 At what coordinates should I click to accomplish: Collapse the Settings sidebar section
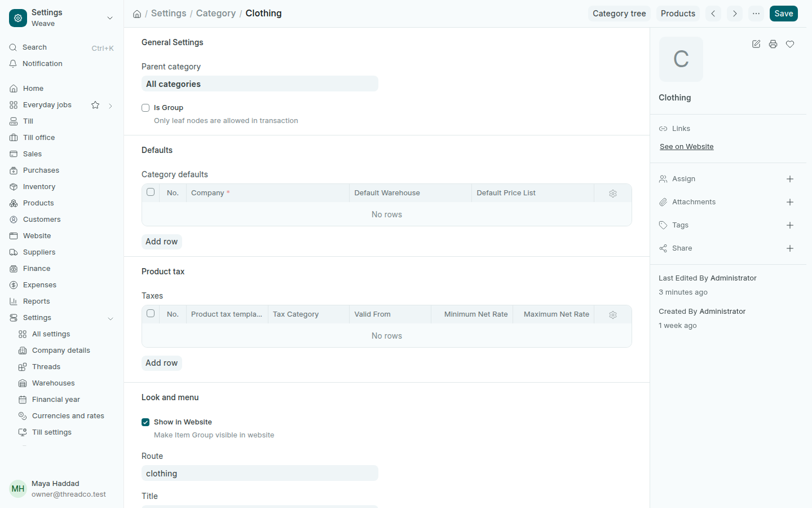click(x=111, y=318)
